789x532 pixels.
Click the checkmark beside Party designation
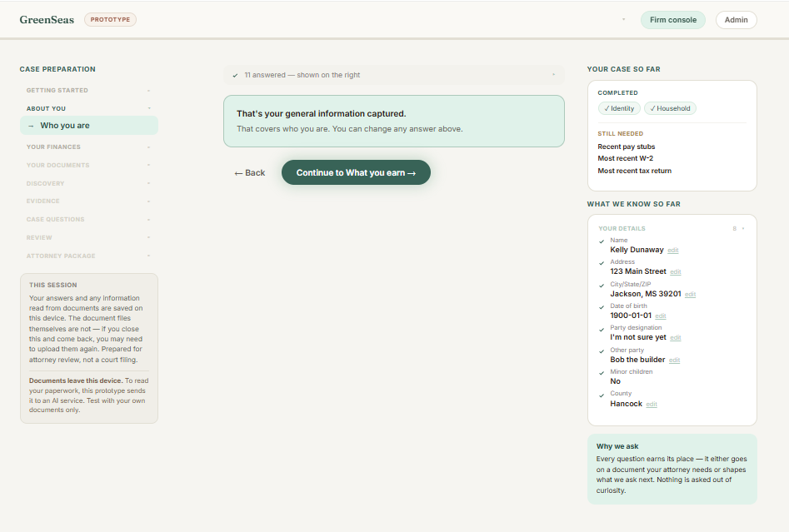click(x=602, y=330)
